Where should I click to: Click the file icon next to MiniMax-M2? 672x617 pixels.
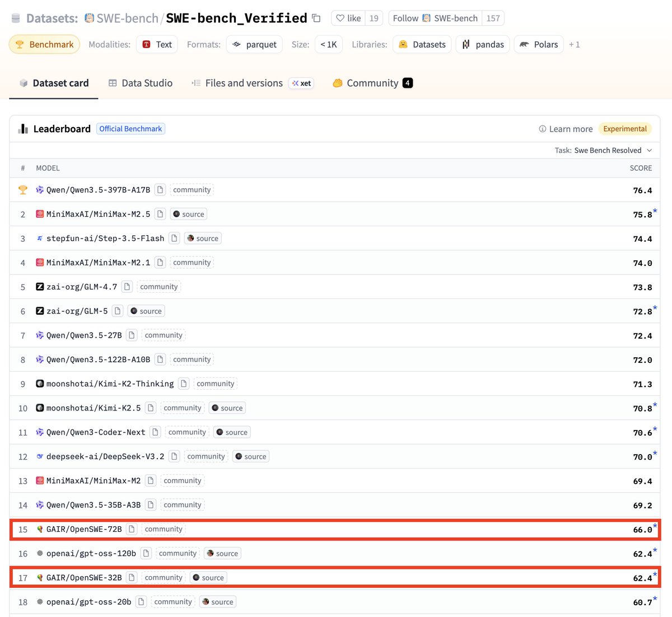(151, 480)
